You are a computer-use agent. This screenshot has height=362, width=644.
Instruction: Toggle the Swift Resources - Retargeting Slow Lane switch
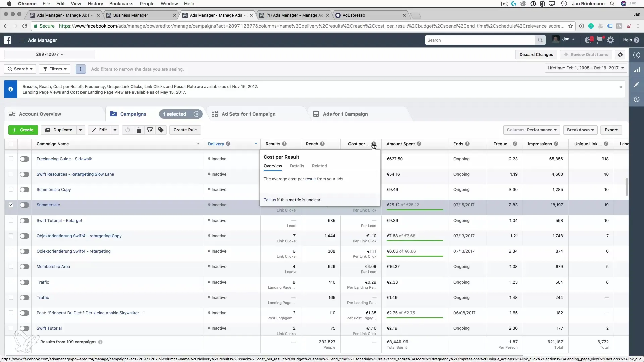click(x=24, y=174)
